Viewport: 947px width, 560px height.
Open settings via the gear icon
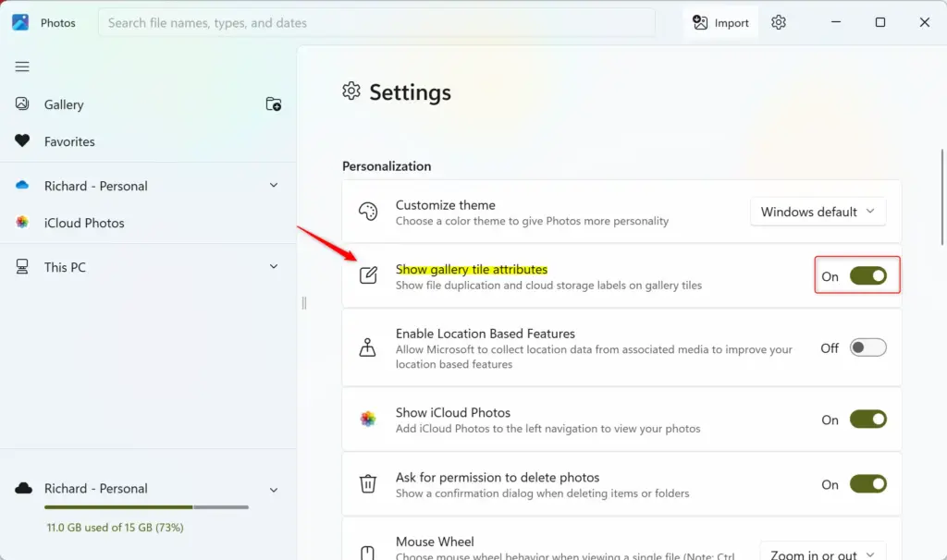779,22
